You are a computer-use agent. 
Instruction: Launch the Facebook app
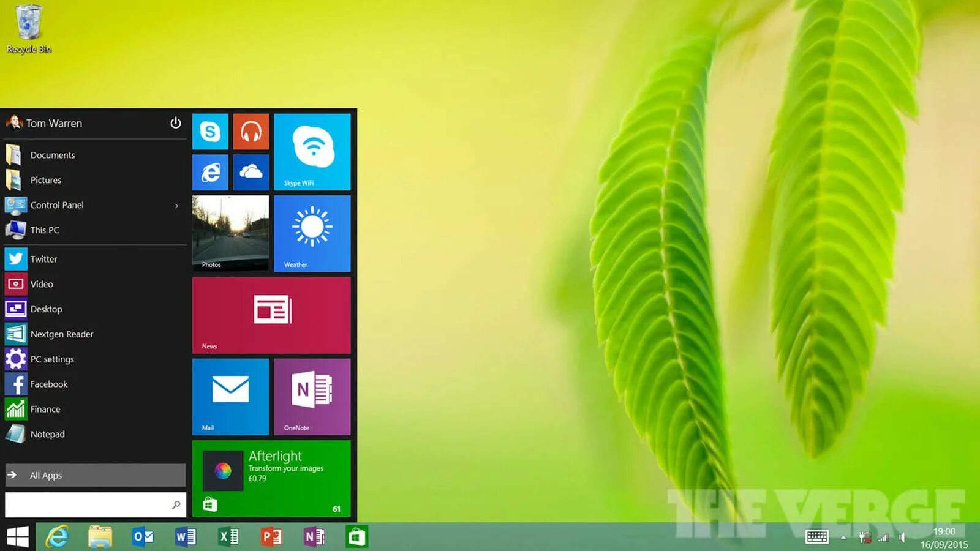(x=95, y=384)
